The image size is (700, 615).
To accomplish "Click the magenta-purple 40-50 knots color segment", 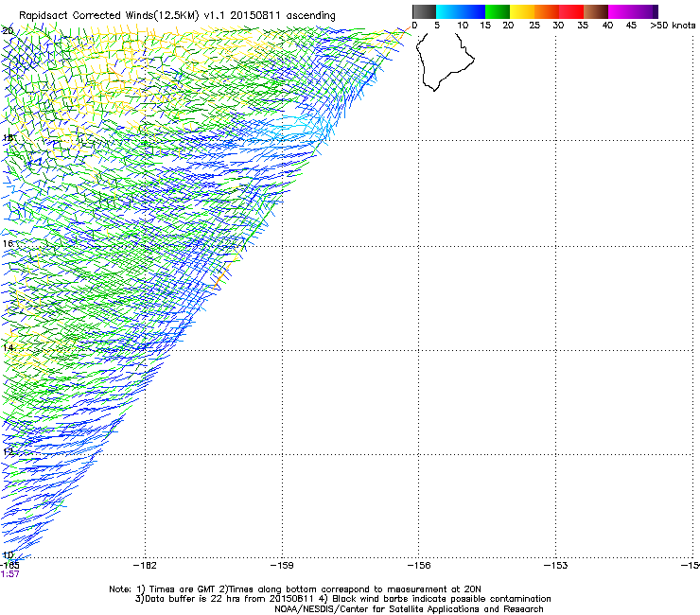I will click(x=633, y=11).
